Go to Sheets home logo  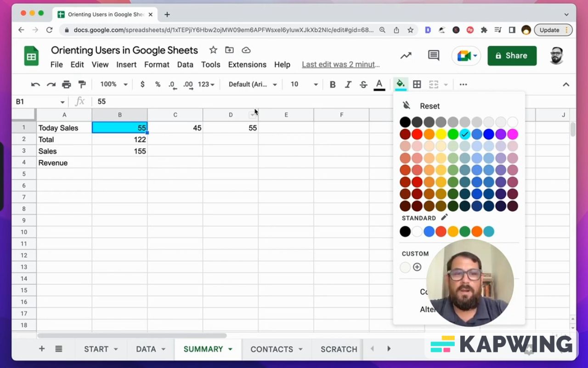point(31,56)
